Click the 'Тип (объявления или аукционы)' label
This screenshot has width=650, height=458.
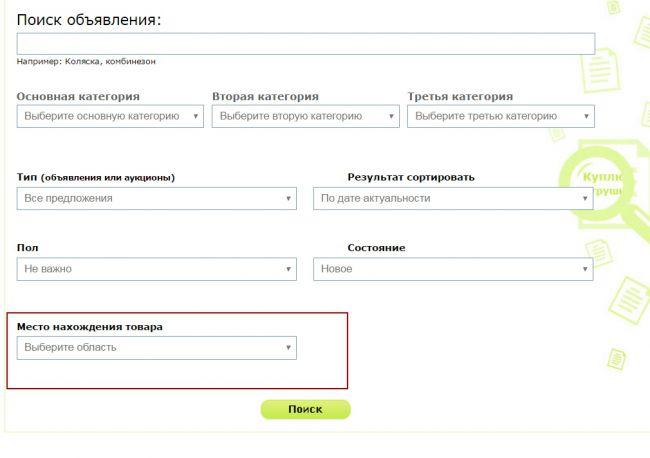[96, 177]
